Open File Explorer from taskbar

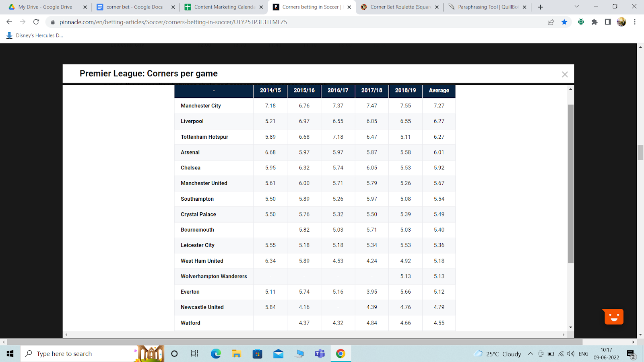pyautogui.click(x=237, y=354)
